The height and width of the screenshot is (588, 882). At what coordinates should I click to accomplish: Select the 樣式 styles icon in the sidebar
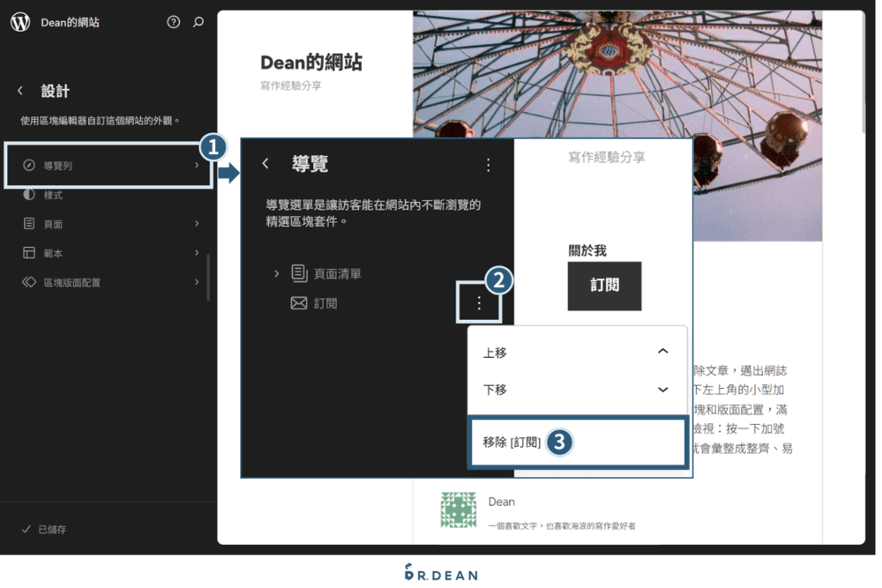tap(26, 194)
